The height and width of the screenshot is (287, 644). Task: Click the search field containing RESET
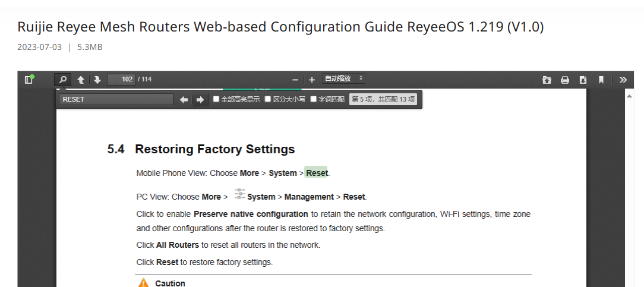coord(116,99)
